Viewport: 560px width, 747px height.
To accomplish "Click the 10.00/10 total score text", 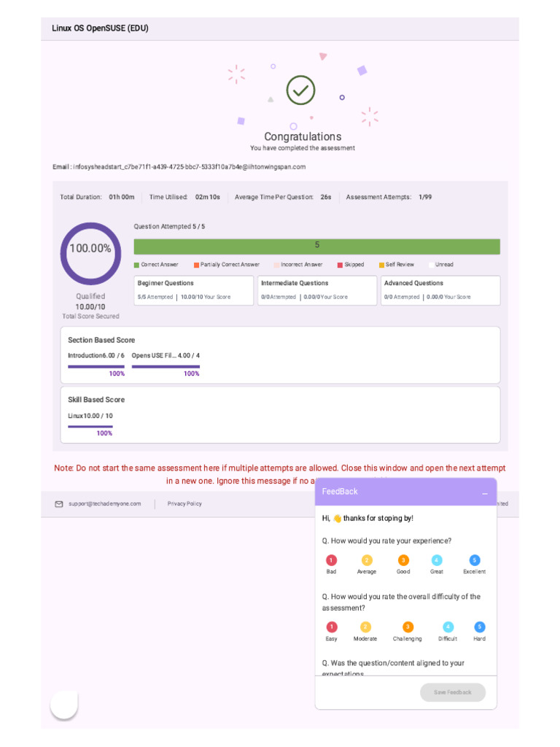I will 90,307.
